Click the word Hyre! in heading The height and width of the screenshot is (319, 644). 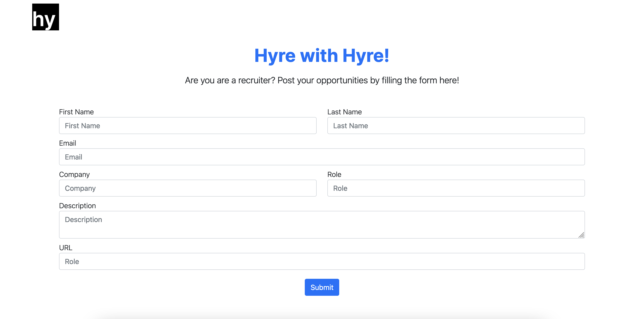[x=366, y=55]
